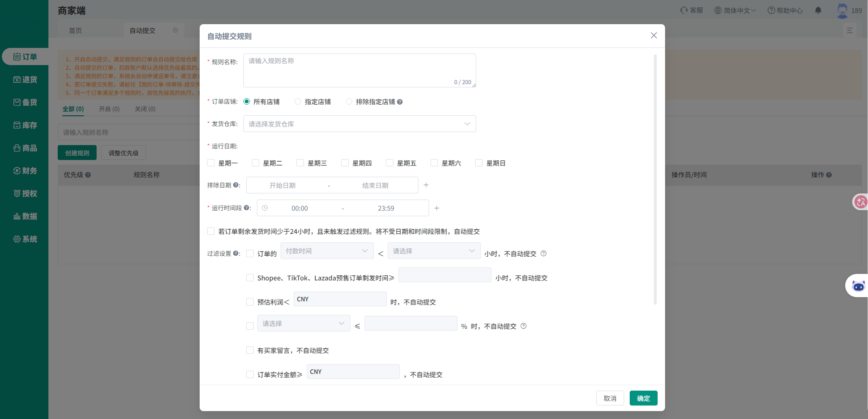The image size is (868, 419).
Task: Click the help icon next to 排除指定店铺
Action: [400, 102]
